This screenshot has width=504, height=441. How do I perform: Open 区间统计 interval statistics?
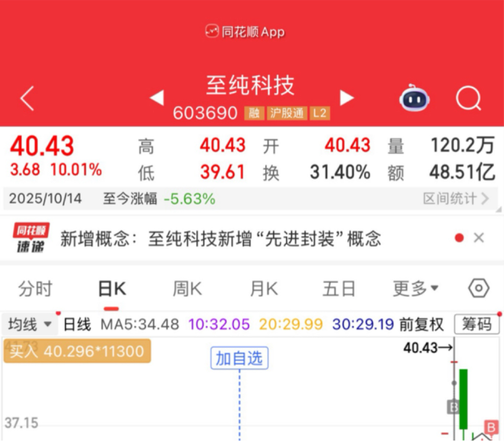click(x=456, y=199)
